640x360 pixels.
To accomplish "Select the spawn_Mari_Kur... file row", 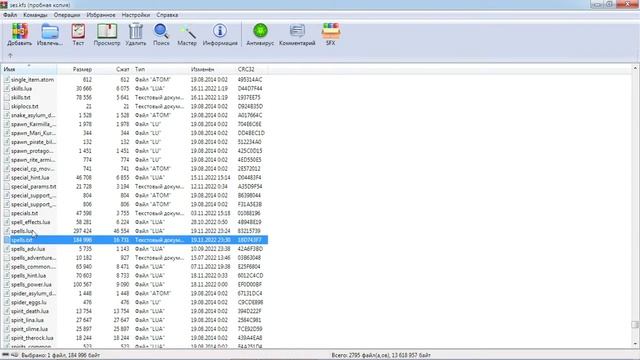I will tap(135, 133).
